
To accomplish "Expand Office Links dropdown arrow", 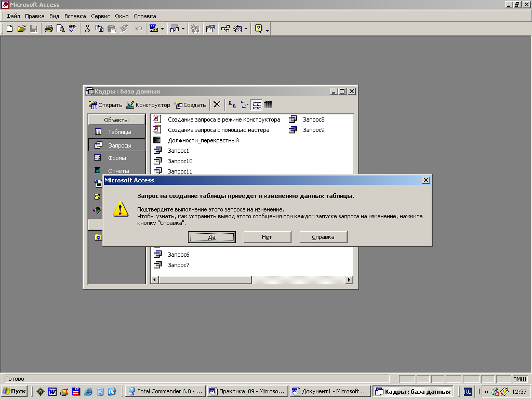I will (162, 29).
